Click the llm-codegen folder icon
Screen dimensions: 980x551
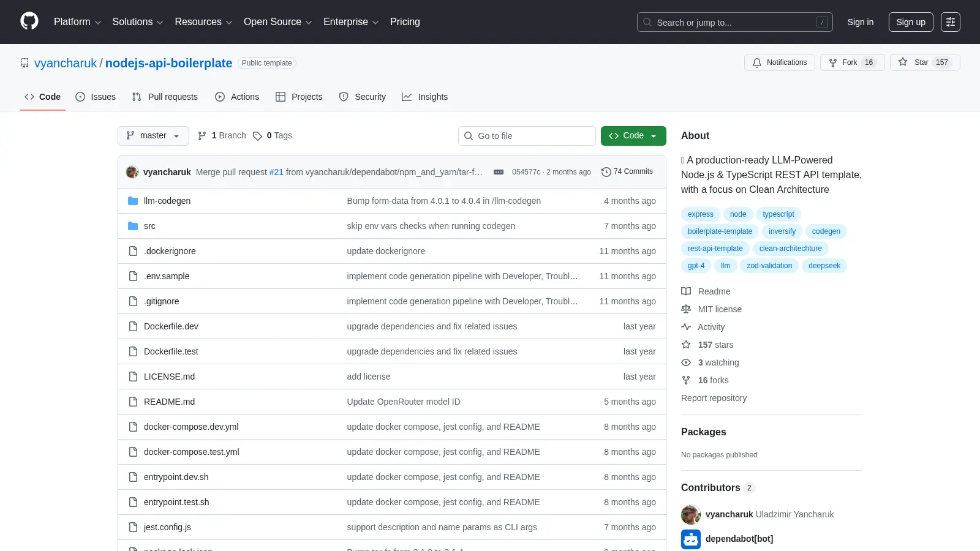[133, 201]
